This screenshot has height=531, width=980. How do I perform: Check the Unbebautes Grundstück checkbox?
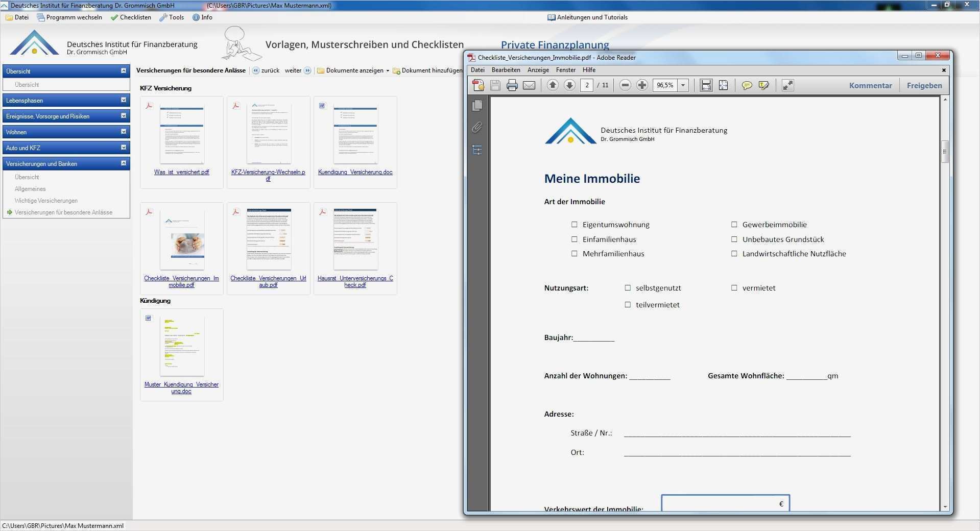pyautogui.click(x=734, y=239)
